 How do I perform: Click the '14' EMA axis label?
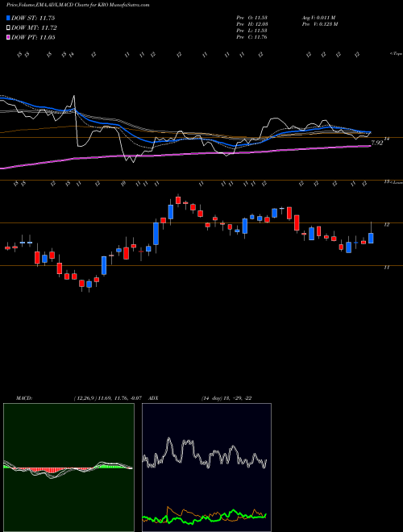coord(387,139)
